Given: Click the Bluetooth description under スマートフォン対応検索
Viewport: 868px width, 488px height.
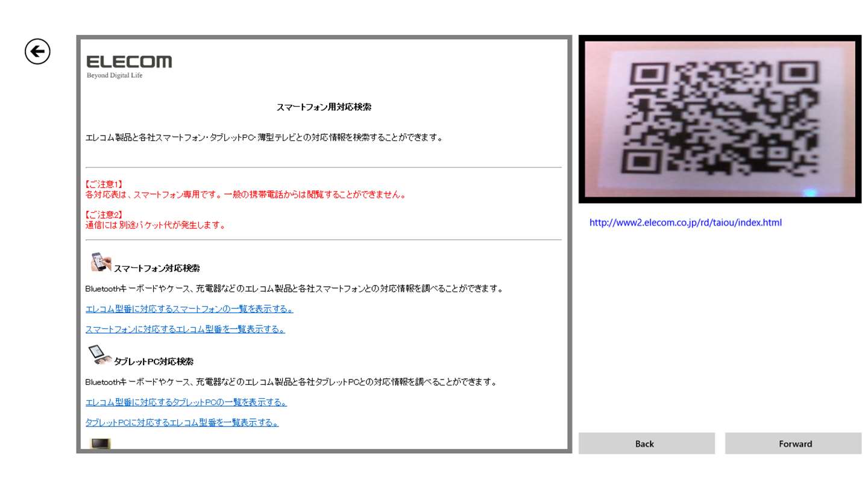Looking at the screenshot, I should click(294, 289).
